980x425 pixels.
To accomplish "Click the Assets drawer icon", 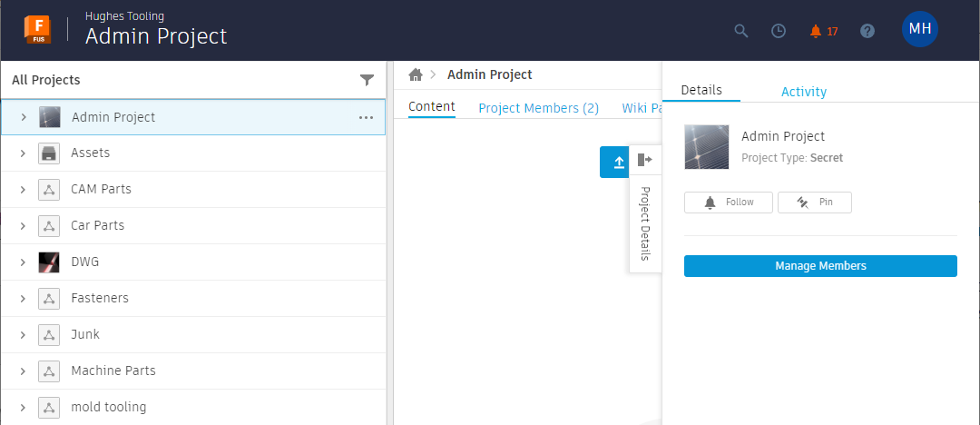I will click(49, 153).
